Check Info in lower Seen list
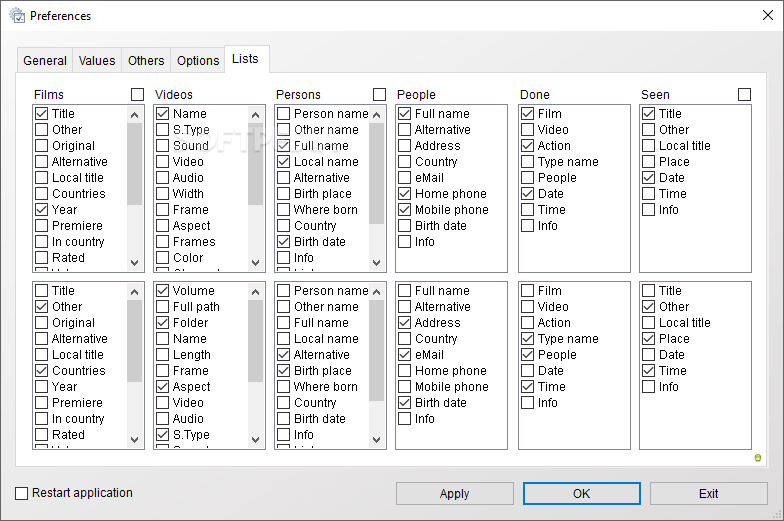Viewport: 784px width, 521px height. [x=648, y=386]
